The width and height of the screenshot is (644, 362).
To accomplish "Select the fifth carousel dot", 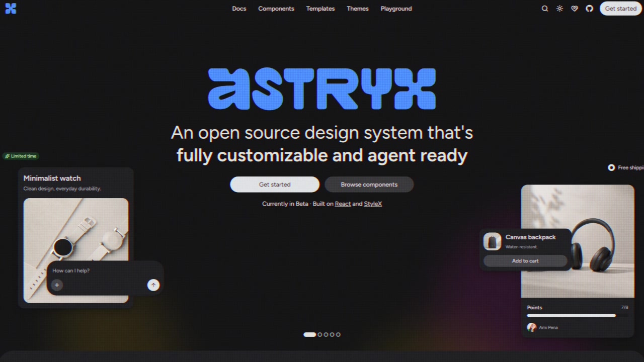I will click(338, 334).
